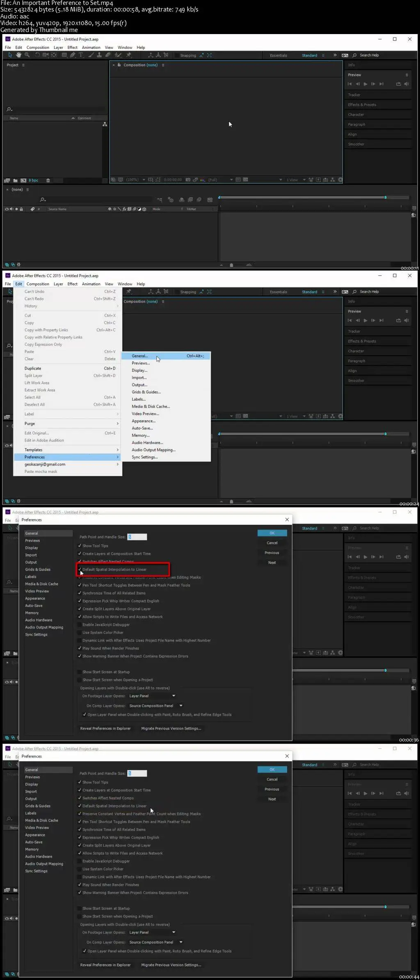
Task: Open the composition mini-flowchart in the timeline
Action: point(160,200)
